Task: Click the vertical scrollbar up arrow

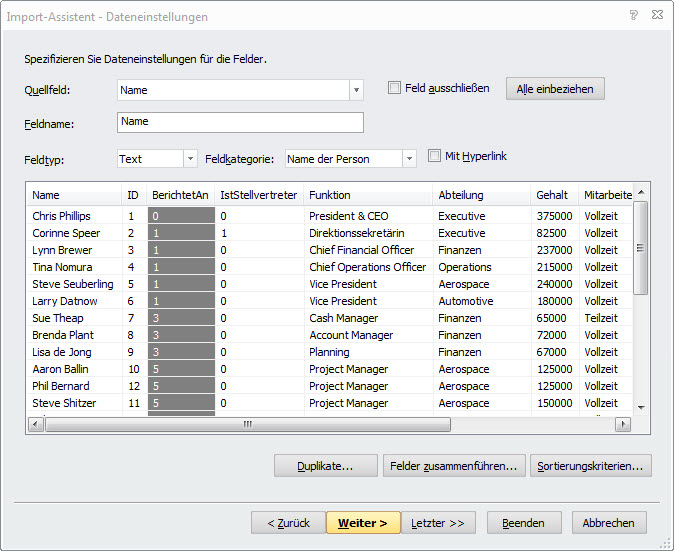Action: (x=641, y=192)
